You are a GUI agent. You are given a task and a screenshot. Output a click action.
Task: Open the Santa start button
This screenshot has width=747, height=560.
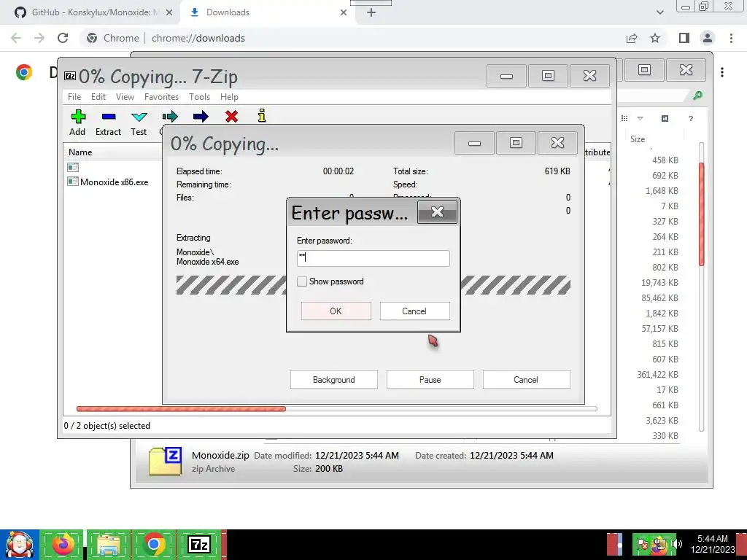(x=19, y=544)
